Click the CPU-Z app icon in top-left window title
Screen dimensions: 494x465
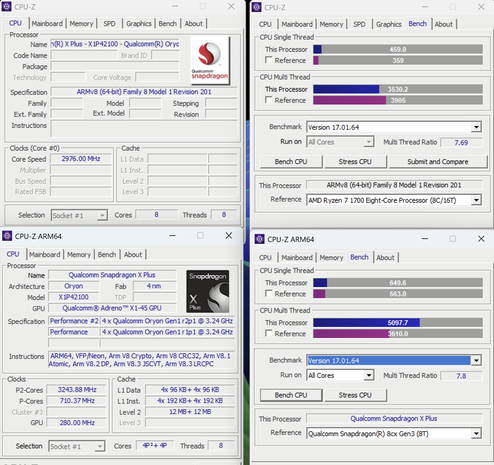pyautogui.click(x=6, y=6)
